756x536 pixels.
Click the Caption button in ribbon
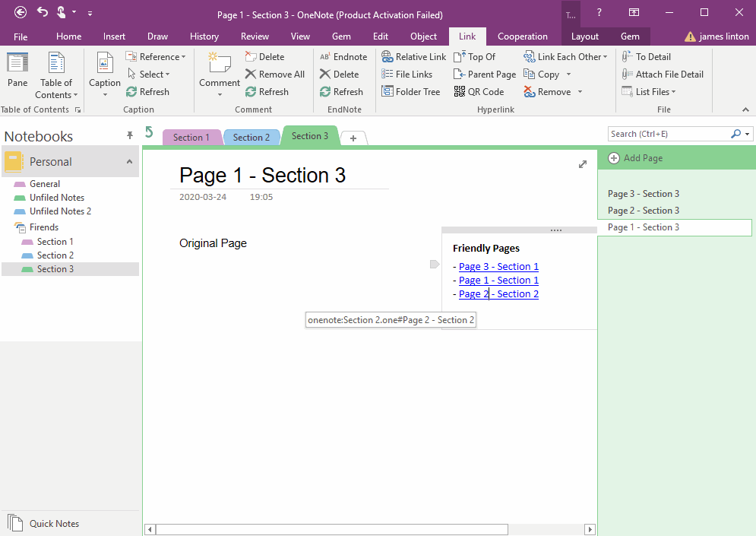105,74
